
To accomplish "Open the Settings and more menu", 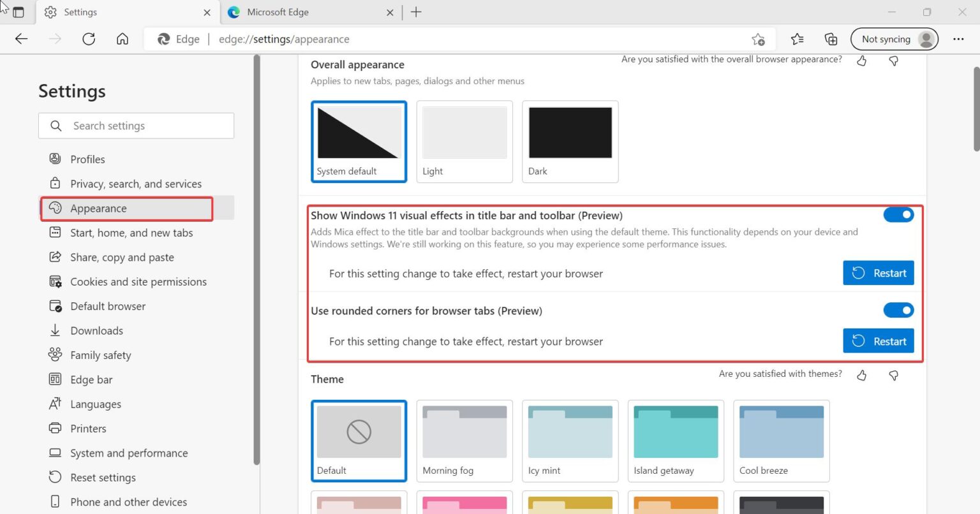I will [959, 39].
